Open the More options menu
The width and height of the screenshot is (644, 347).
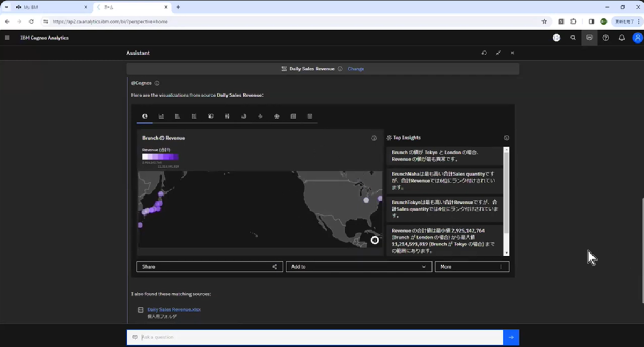tap(472, 266)
